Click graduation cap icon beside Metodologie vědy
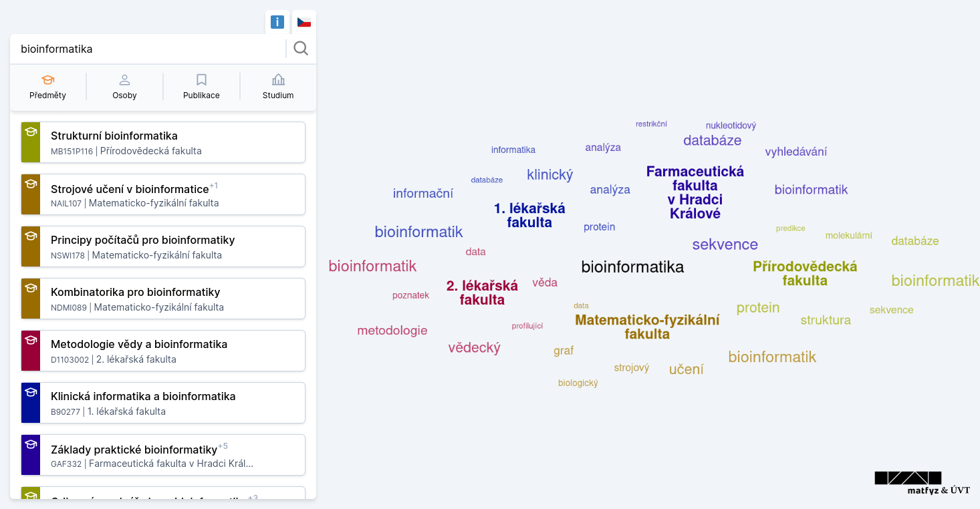Viewport: 980px width, 509px height. (x=31, y=340)
